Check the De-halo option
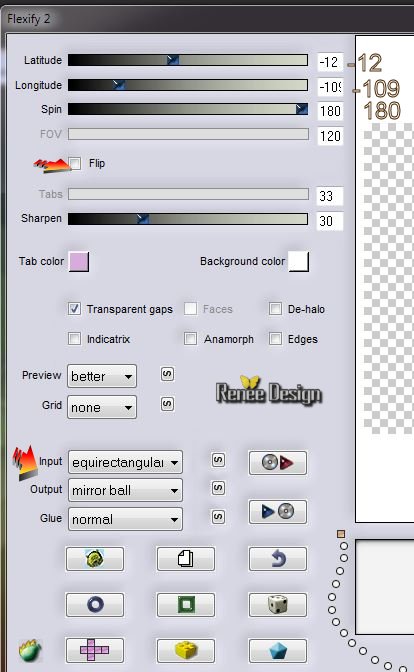The width and height of the screenshot is (414, 672). point(275,309)
